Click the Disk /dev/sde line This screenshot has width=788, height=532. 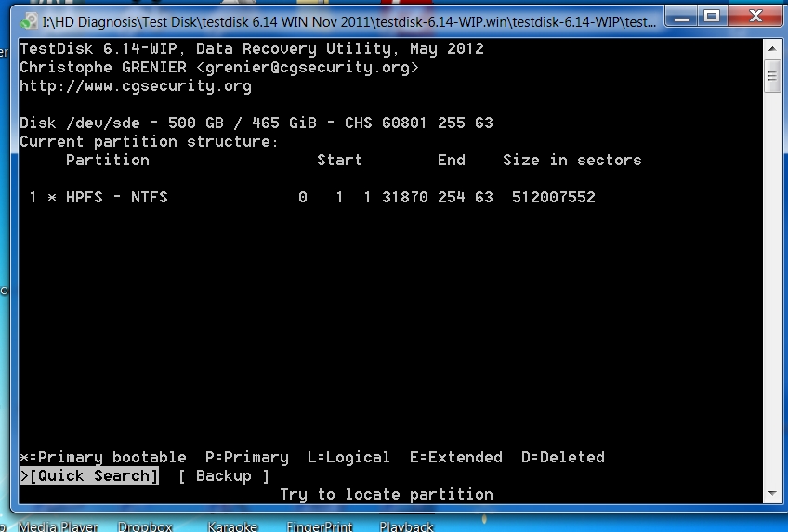click(256, 123)
